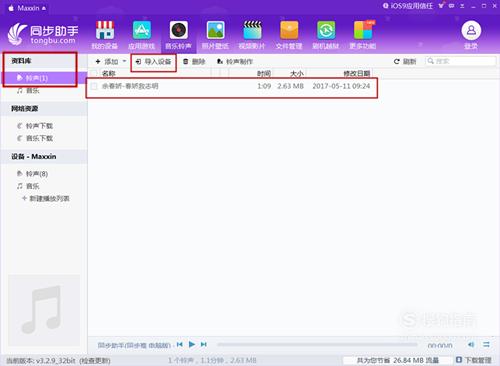Viewport: 500px width, 366px height.
Task: Collapse the 网络资源 network resources header
Action: coord(44,109)
